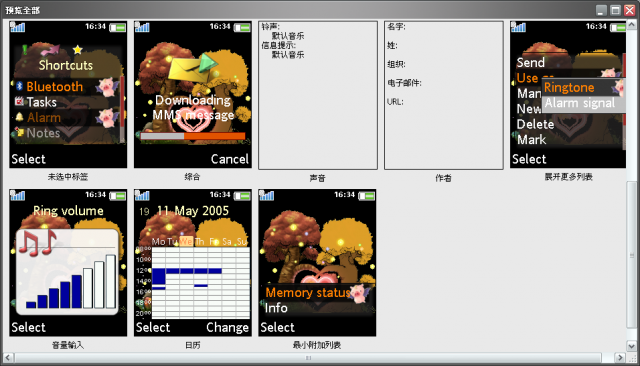Choose Delete in the options menu
Viewport: 640px width, 366px height.
535,124
